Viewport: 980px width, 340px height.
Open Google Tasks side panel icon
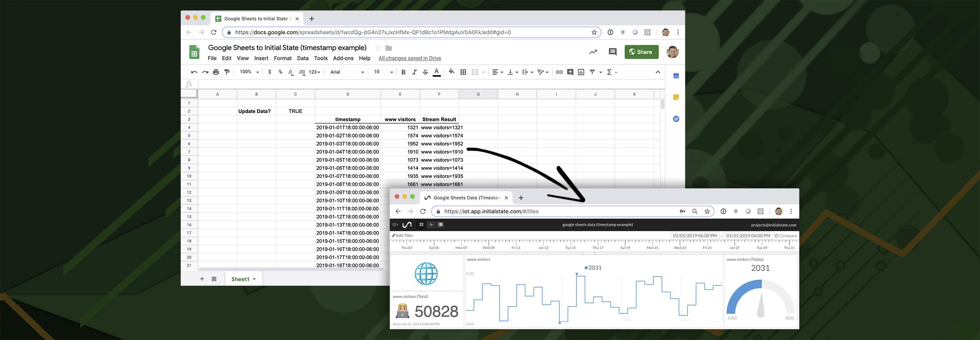(x=676, y=119)
